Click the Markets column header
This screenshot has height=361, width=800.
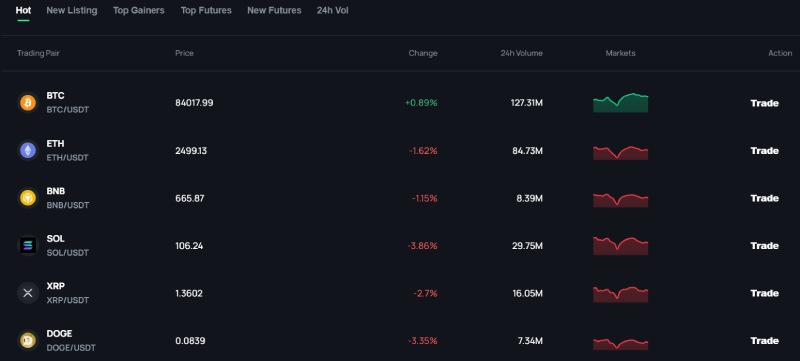620,53
